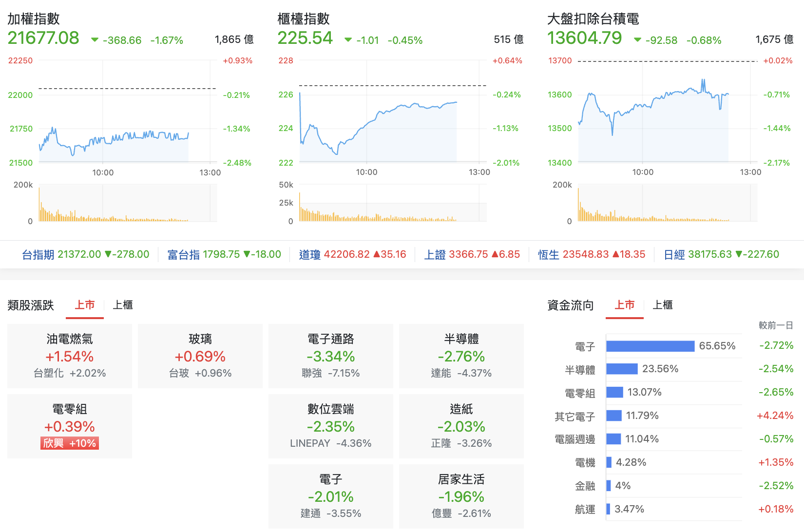Screen dimensions: 804x532
Task: Click the +4.24% change for 其它電子
Action: (775, 416)
